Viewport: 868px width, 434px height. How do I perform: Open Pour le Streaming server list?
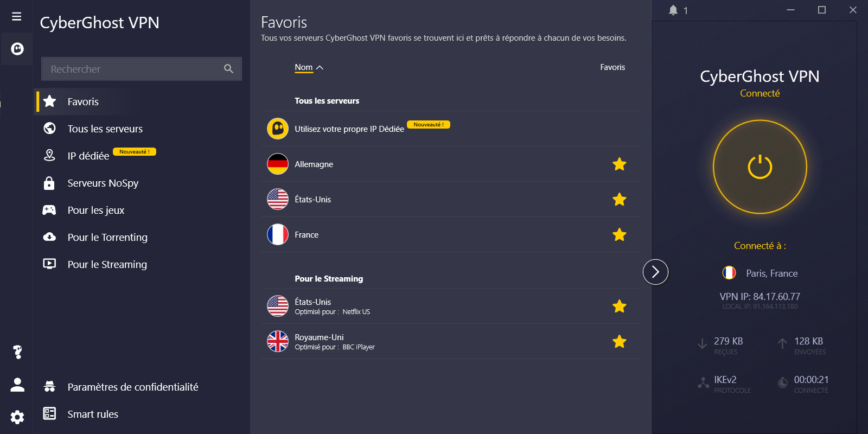(107, 264)
